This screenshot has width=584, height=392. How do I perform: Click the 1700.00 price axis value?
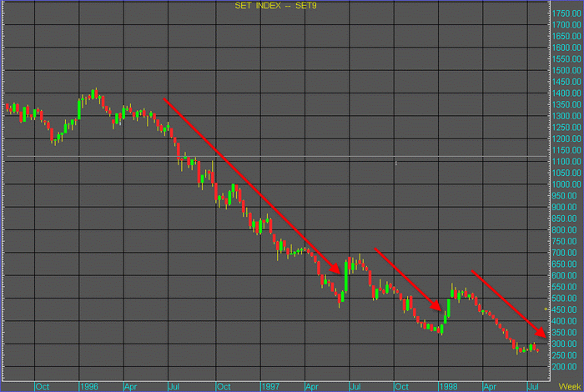[x=566, y=25]
